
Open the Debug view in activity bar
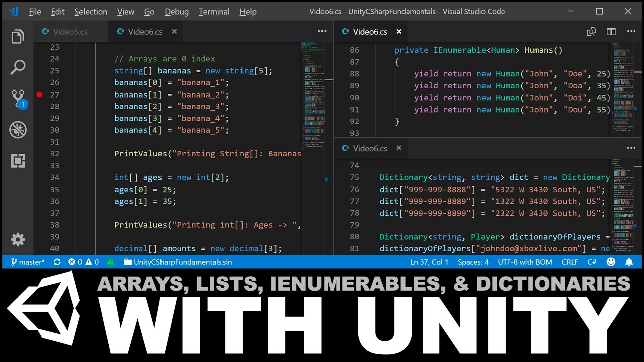pos(18,130)
